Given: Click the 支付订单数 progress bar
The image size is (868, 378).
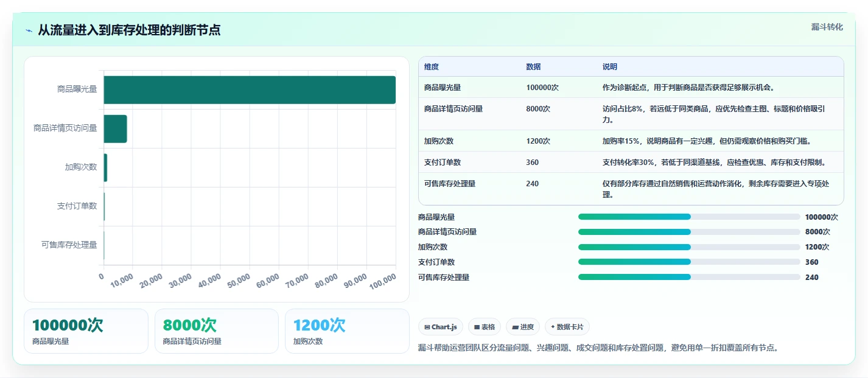Looking at the screenshot, I should tap(689, 262).
